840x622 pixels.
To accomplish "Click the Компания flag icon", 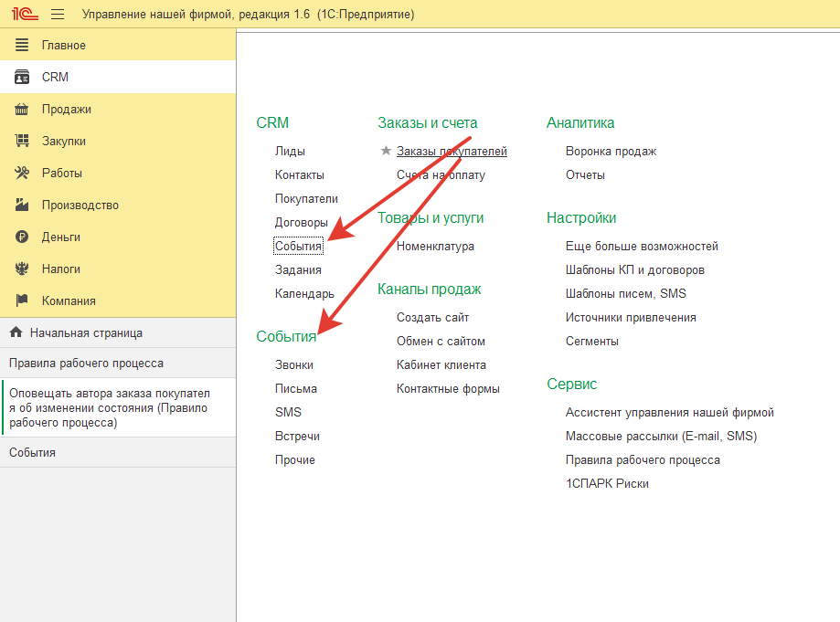I will click(x=21, y=300).
